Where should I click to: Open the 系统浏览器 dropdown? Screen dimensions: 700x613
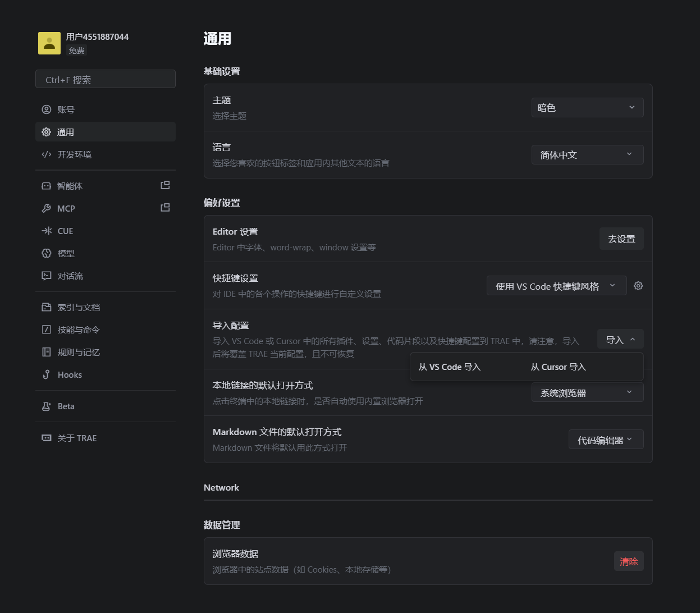coord(587,393)
